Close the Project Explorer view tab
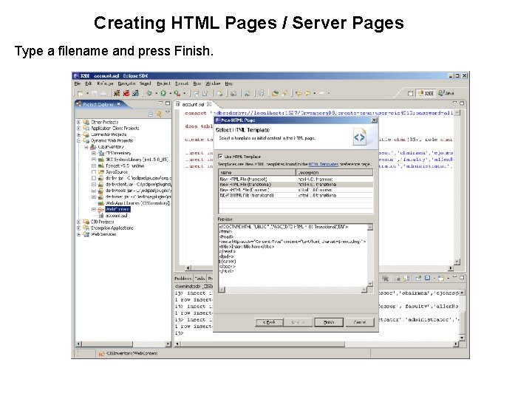 coord(119,104)
